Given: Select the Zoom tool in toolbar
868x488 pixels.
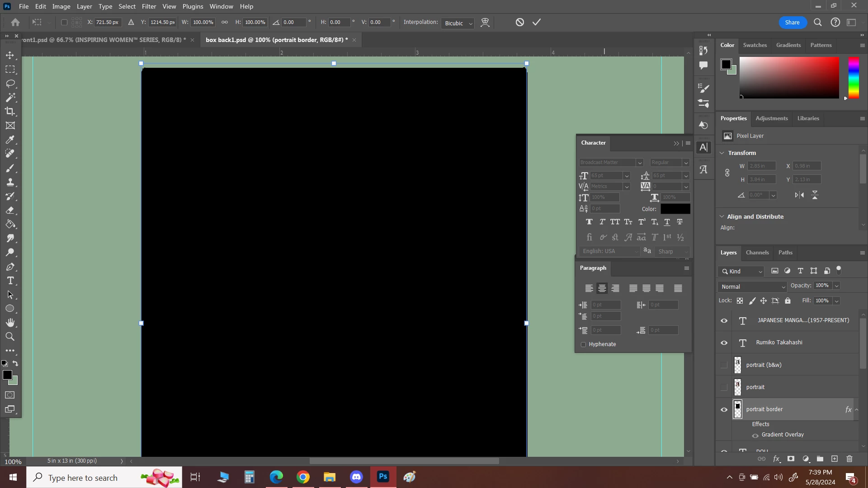Looking at the screenshot, I should point(10,337).
